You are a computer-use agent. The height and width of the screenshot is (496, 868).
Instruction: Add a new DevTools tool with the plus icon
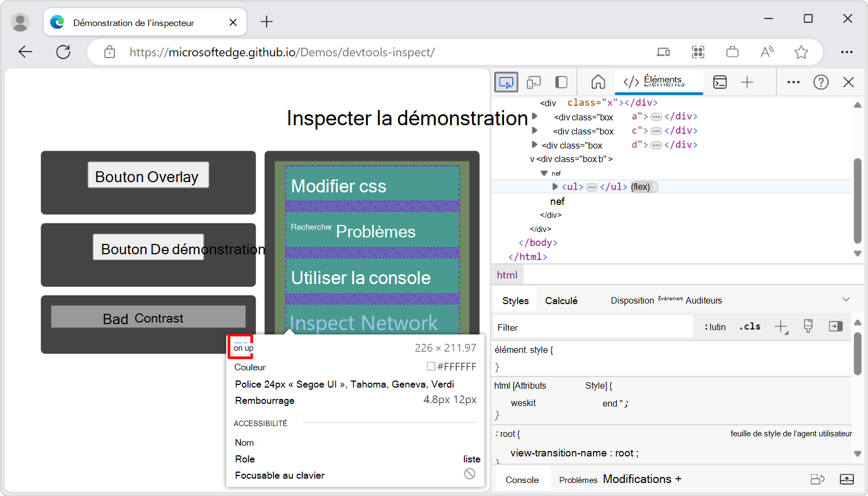(x=748, y=82)
